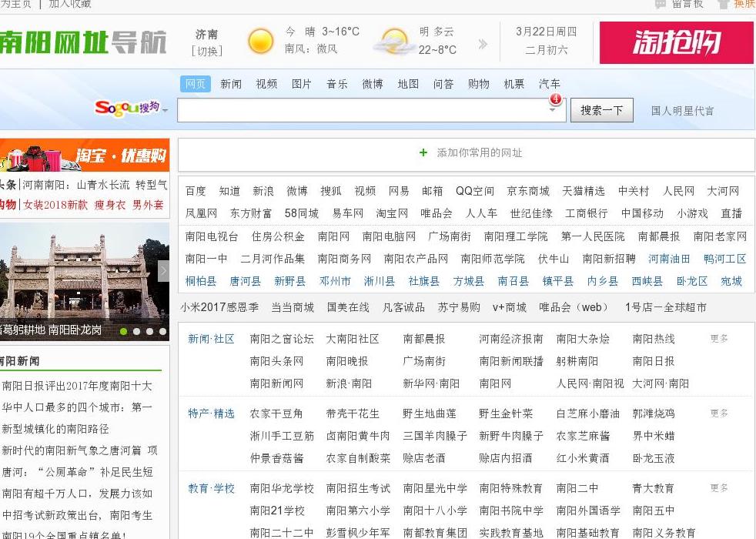The image size is (756, 539).
Task: Open the 南阳热线 link
Action: [654, 339]
